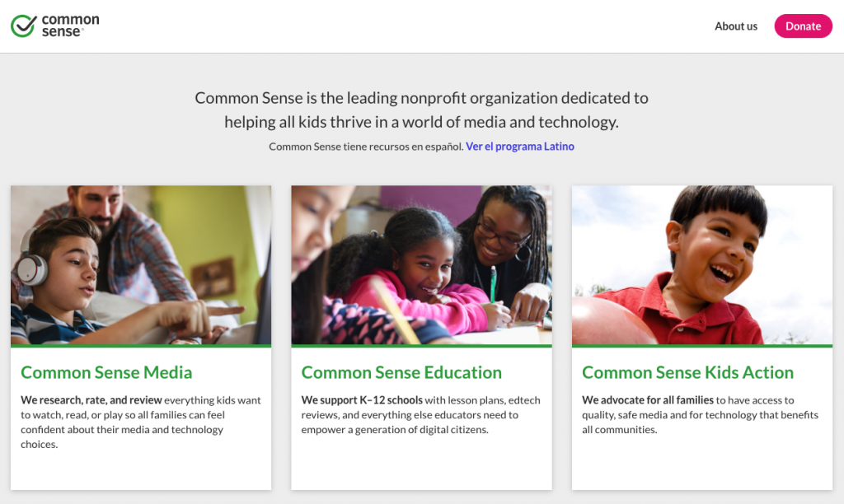The height and width of the screenshot is (504, 844).
Task: Click the 'common sense' wordmark text in header
Action: point(69,26)
